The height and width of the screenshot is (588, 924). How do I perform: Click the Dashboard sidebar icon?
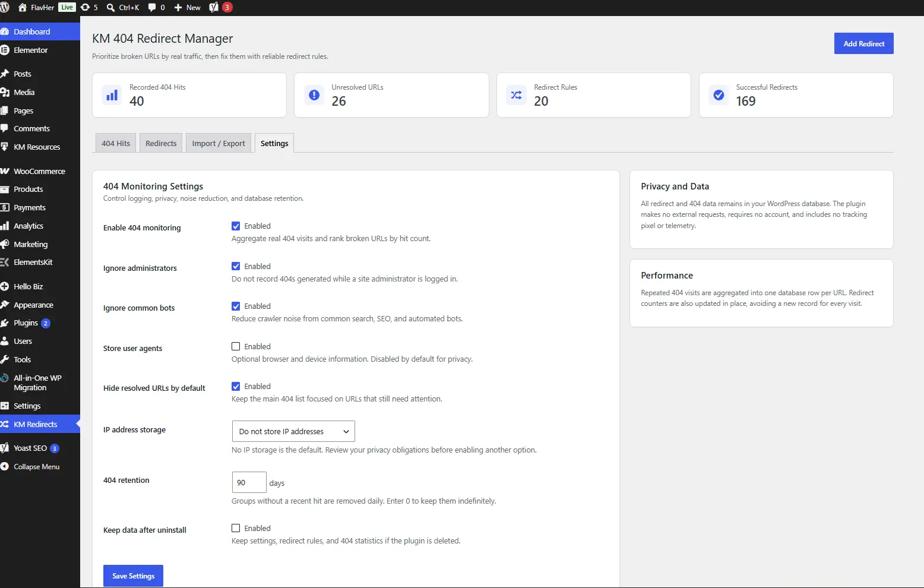click(x=4, y=31)
